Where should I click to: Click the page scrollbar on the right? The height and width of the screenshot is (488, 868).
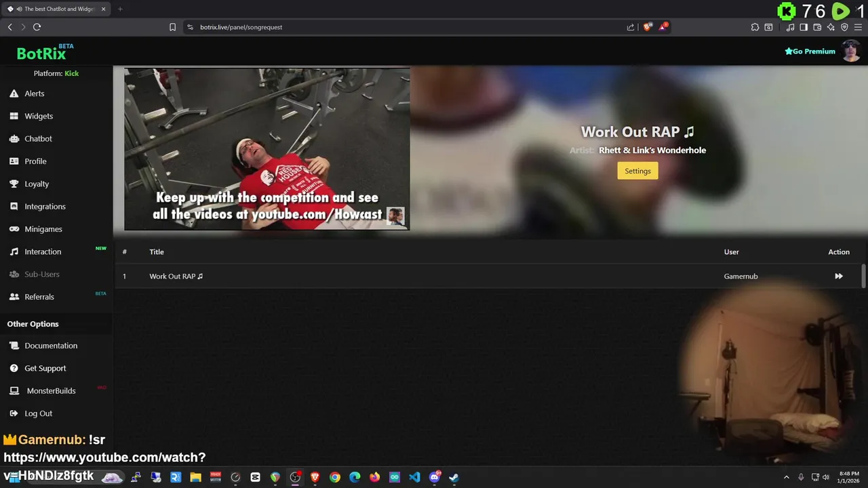click(x=864, y=276)
